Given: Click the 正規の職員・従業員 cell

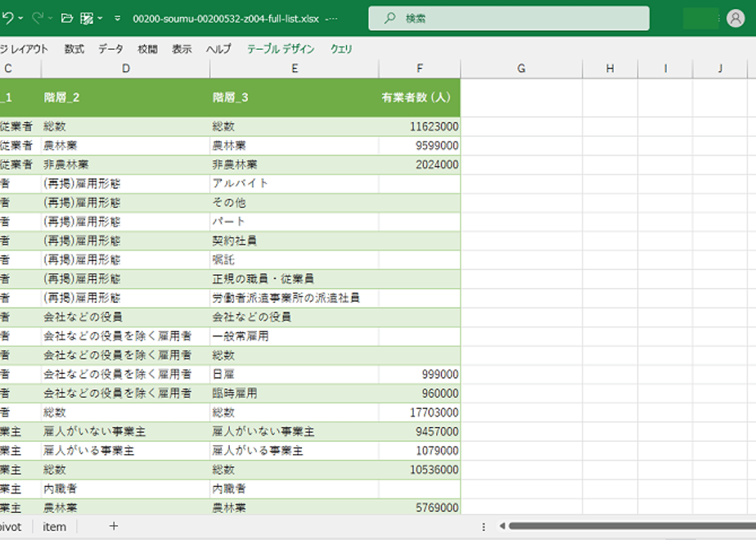Looking at the screenshot, I should pyautogui.click(x=295, y=279).
